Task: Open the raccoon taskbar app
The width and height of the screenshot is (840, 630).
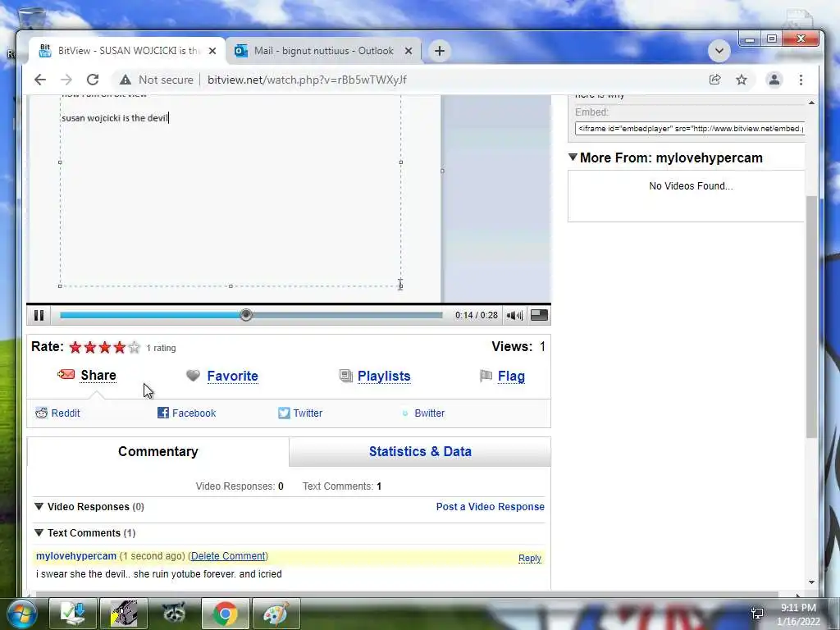Action: 175,614
